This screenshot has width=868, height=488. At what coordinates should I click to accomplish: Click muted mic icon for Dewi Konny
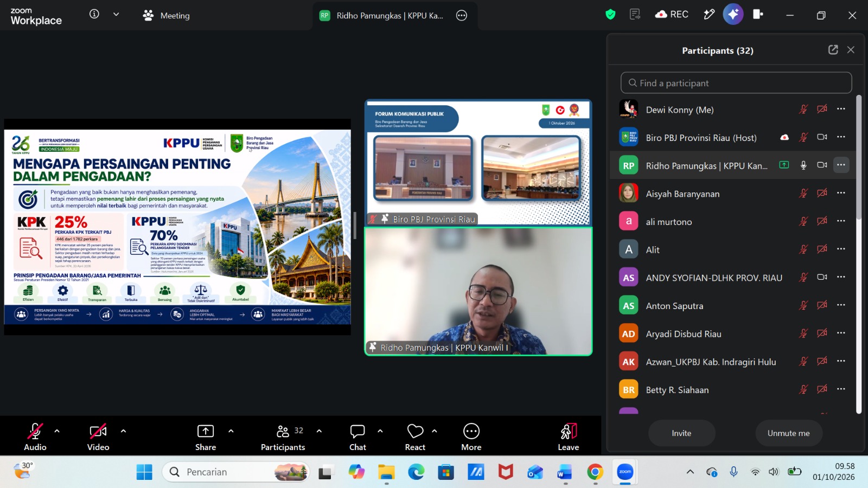pyautogui.click(x=803, y=109)
